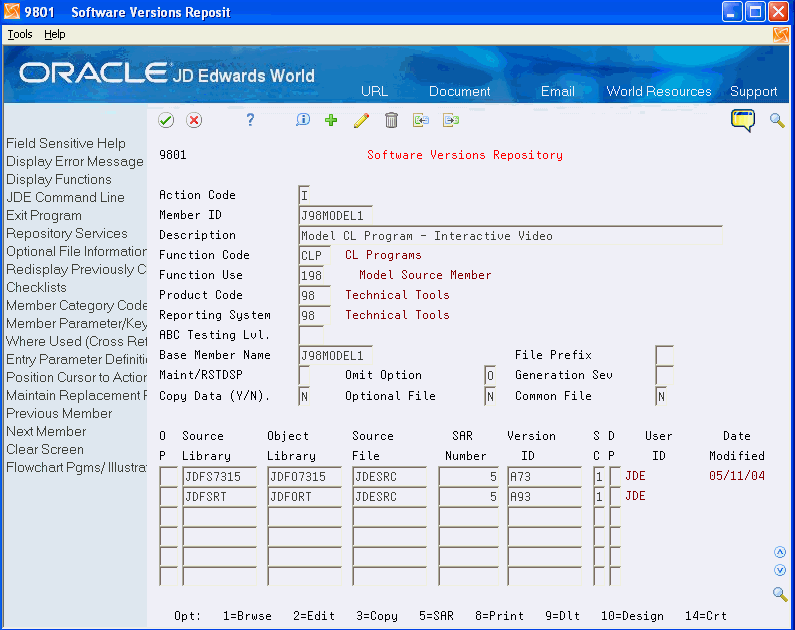
Task: Click Source Library cell JDFSRT
Action: point(220,497)
